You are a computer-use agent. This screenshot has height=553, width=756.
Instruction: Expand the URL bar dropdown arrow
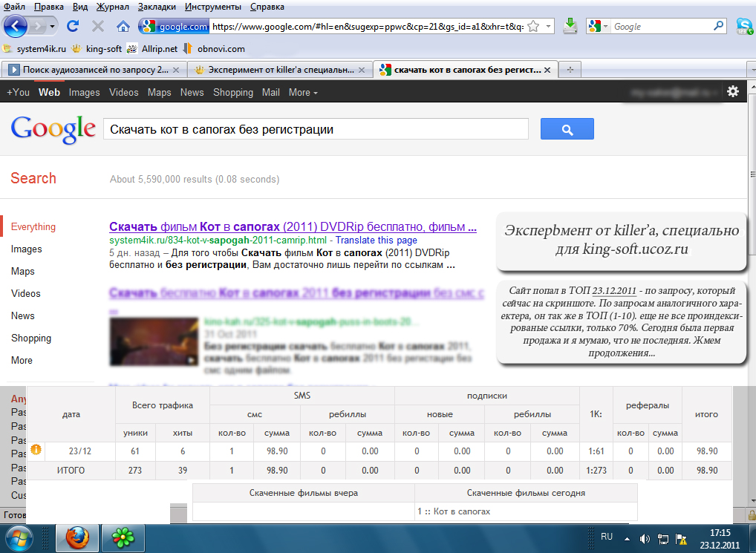point(548,26)
